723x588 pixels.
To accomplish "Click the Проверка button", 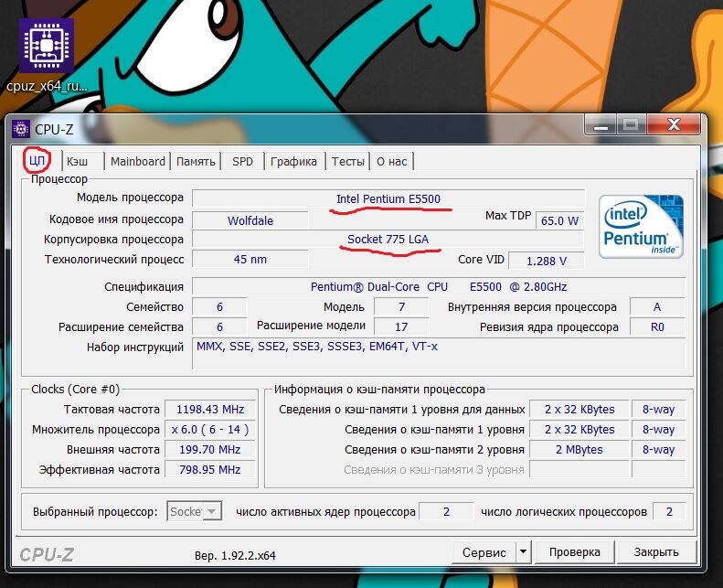I will click(x=575, y=551).
